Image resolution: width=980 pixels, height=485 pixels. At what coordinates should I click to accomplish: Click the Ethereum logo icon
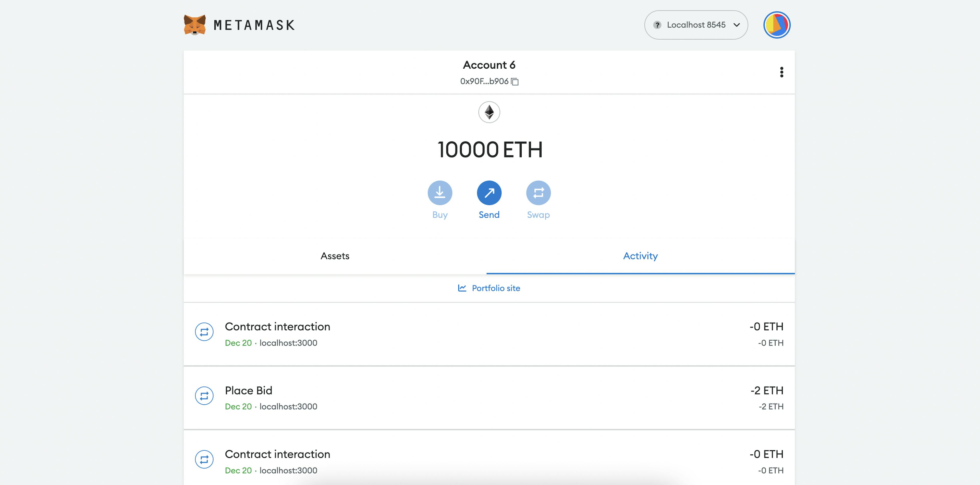[x=489, y=112]
